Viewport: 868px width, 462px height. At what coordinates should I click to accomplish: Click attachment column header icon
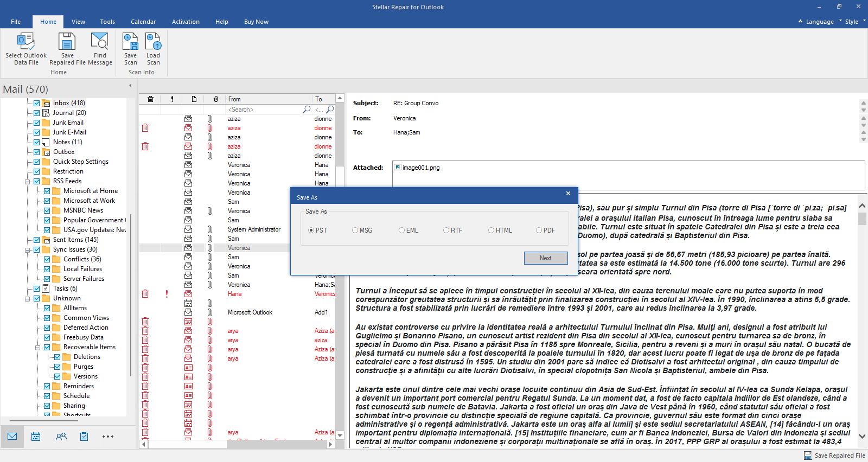pos(216,99)
